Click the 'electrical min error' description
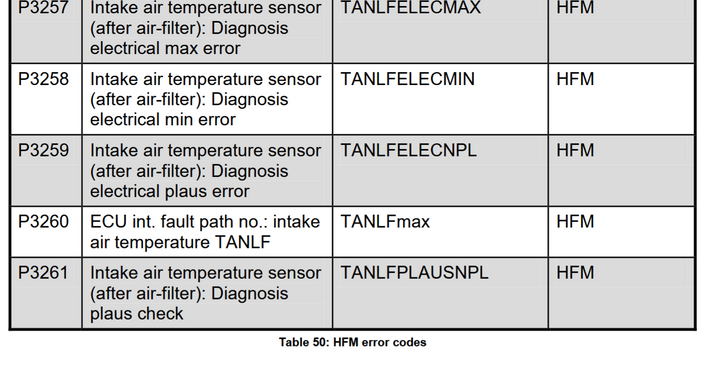Screen dimensions: 720x369 206,99
